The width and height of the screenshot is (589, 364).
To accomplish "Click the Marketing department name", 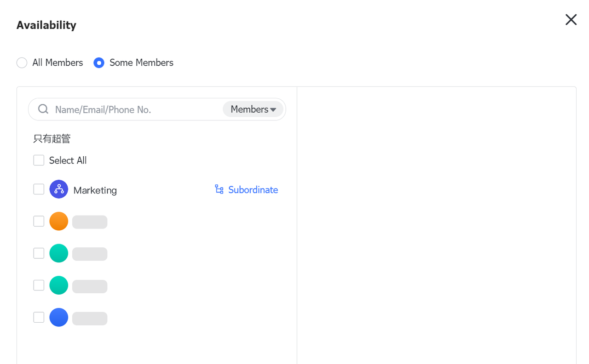I will [95, 190].
